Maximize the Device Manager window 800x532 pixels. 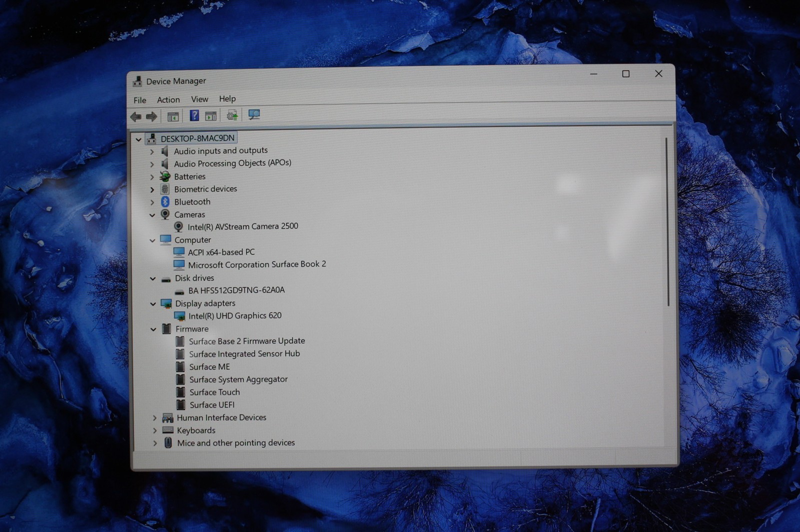[x=626, y=74]
